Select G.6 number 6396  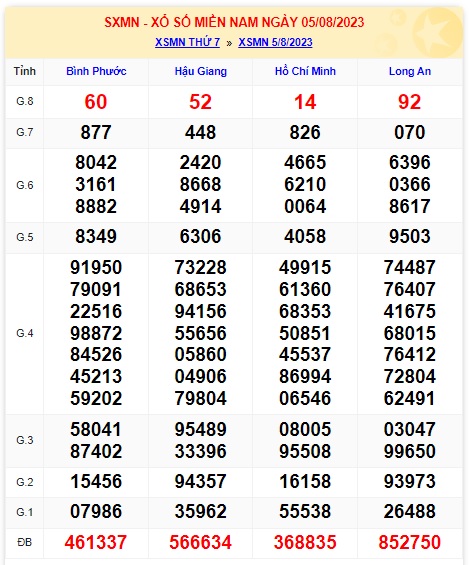[409, 162]
